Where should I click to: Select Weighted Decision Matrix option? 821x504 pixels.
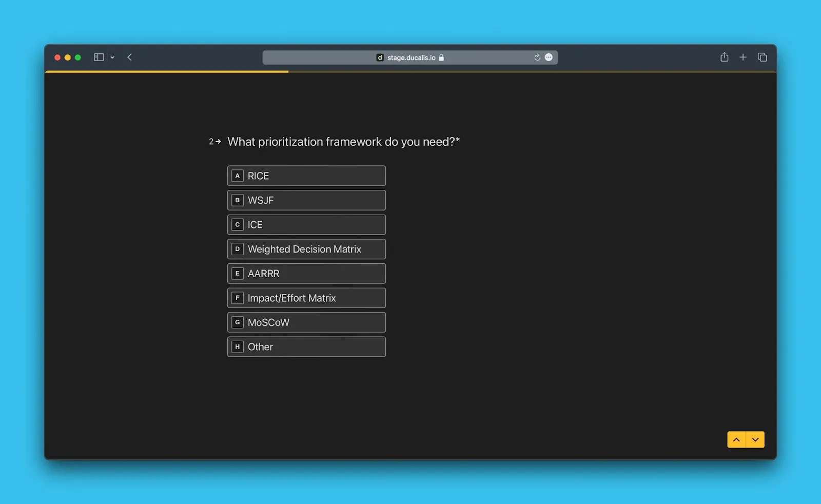click(x=306, y=249)
